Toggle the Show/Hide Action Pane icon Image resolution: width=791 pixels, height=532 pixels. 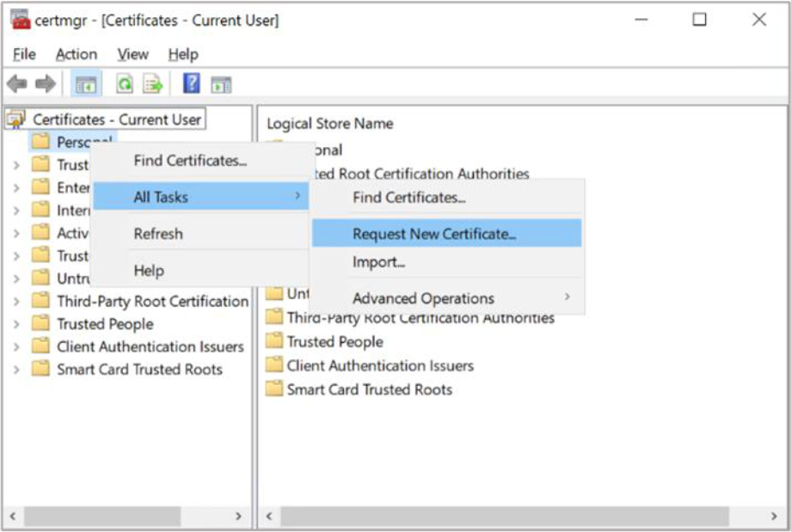221,84
